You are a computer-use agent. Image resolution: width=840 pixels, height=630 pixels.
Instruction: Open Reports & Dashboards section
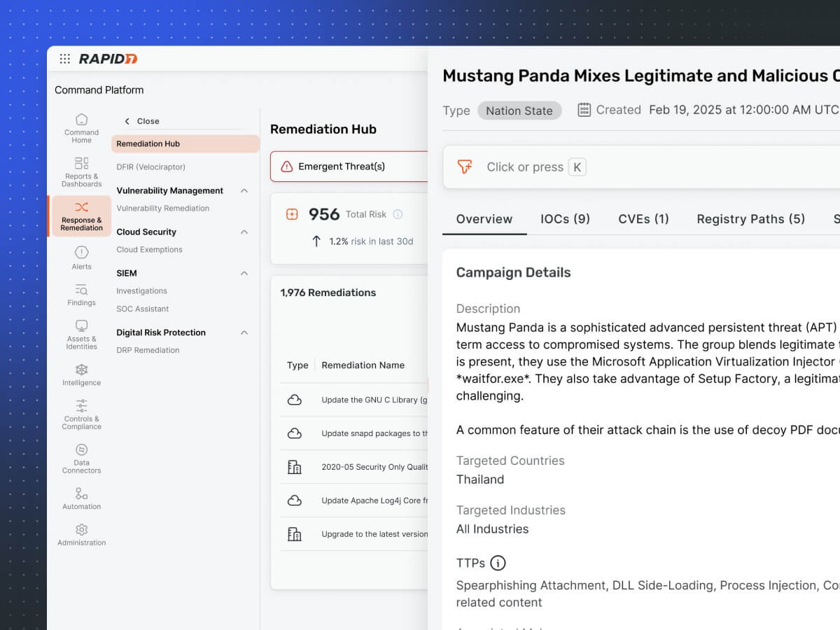[82, 171]
